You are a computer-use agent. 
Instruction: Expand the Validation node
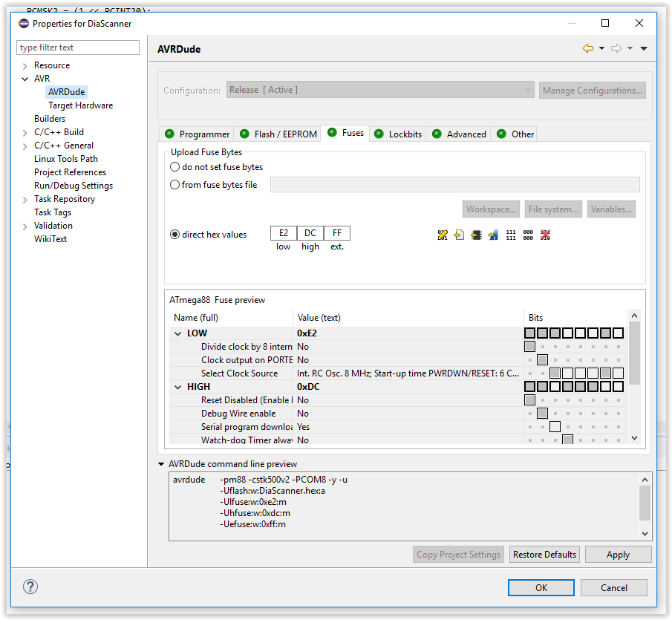coord(25,226)
